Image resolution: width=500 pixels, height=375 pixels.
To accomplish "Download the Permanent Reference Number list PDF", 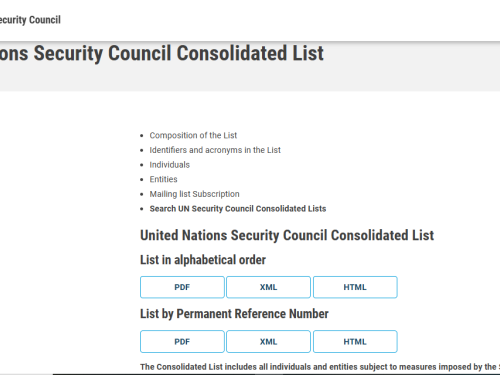I will (182, 341).
